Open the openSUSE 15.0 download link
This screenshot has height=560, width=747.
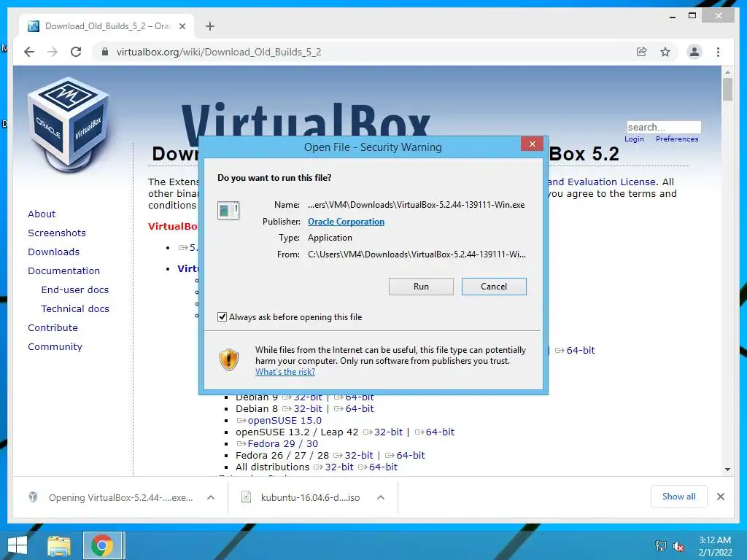tap(285, 421)
